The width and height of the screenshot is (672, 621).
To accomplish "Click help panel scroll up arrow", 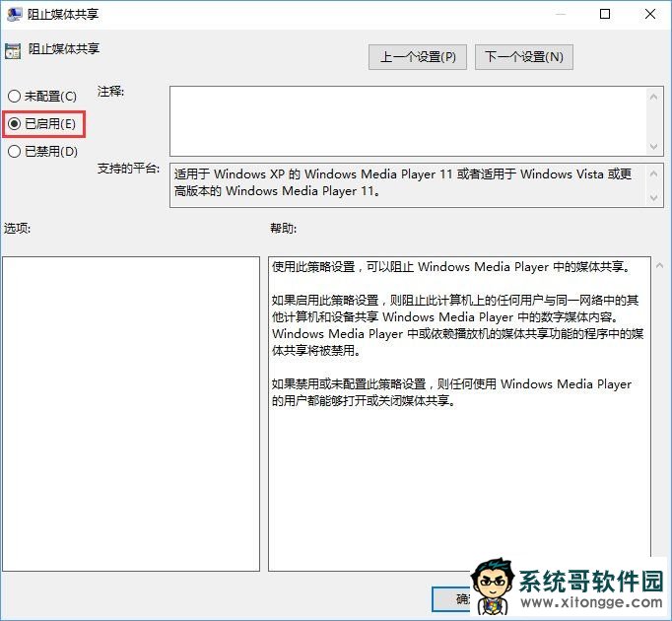I will tap(660, 266).
